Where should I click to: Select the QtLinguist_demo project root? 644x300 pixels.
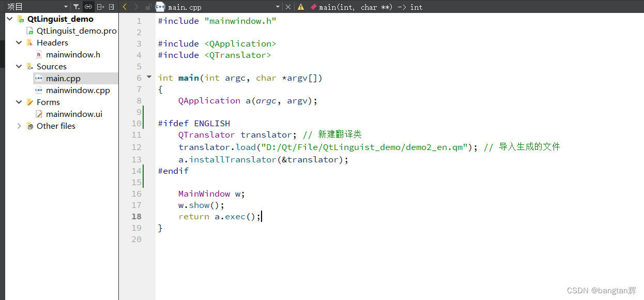[x=60, y=19]
